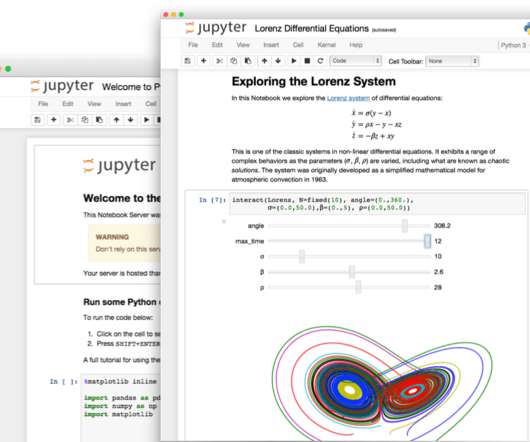Open Insert menu in Welcome notebook
This screenshot has height=442, width=530.
click(x=123, y=104)
